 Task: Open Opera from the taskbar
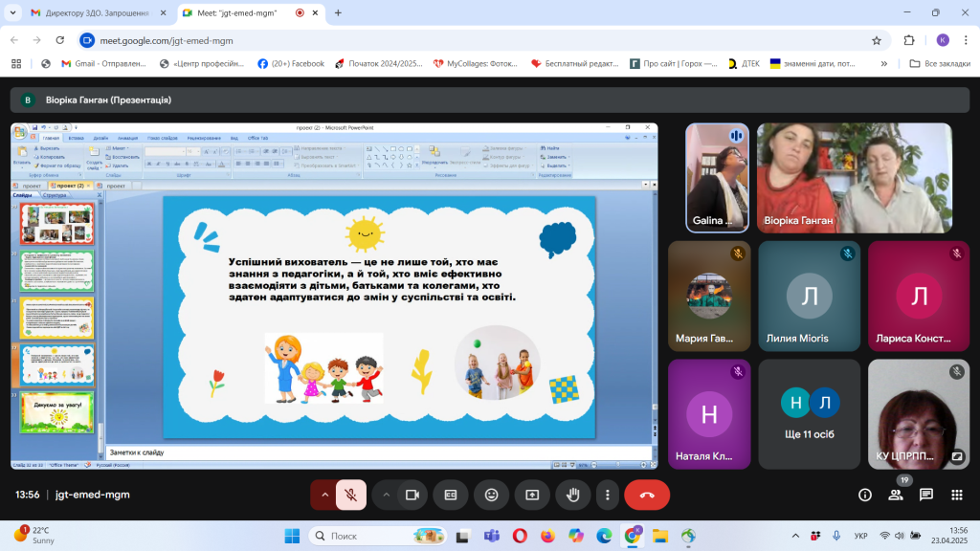coord(520,536)
